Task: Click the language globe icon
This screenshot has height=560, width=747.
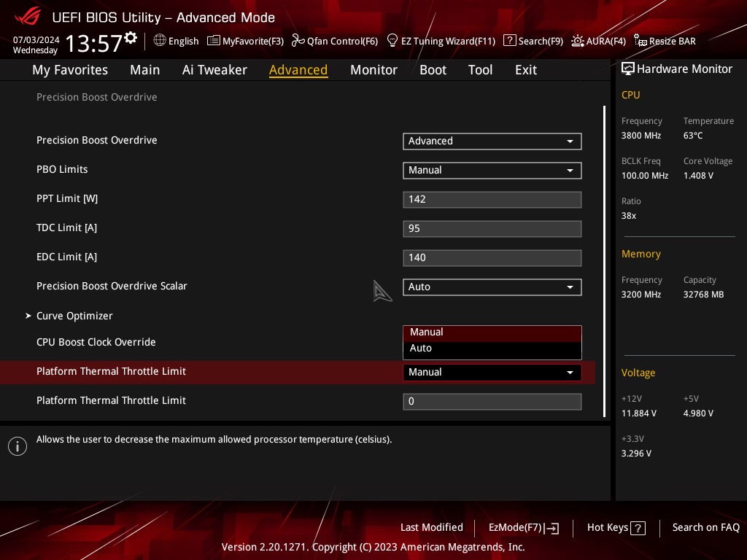Action: point(160,41)
